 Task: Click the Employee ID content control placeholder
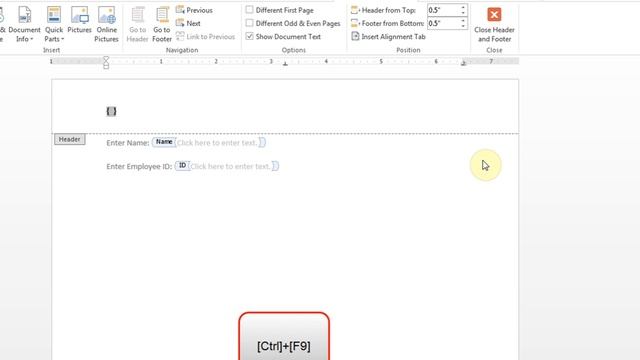click(x=230, y=167)
